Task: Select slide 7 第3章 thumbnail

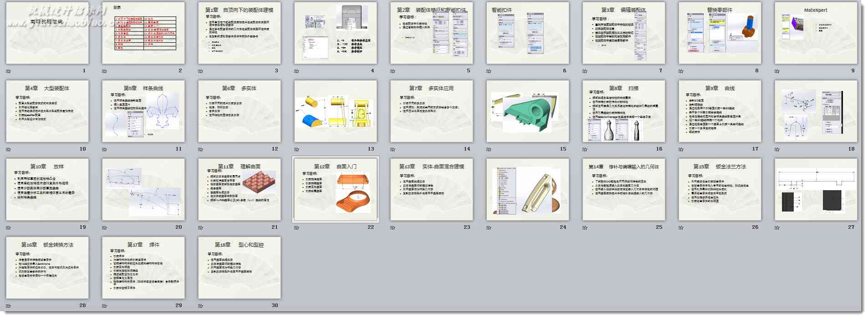Action: point(623,33)
